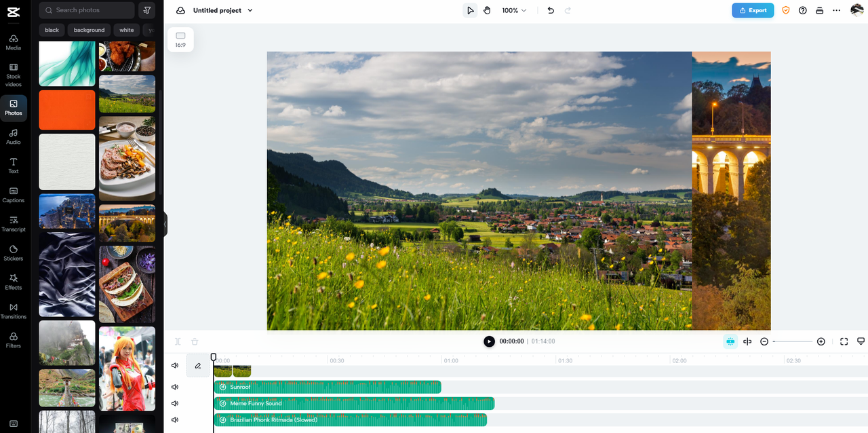This screenshot has height=433, width=868.
Task: Mute the Meme Funny Sound track
Action: [x=175, y=403]
